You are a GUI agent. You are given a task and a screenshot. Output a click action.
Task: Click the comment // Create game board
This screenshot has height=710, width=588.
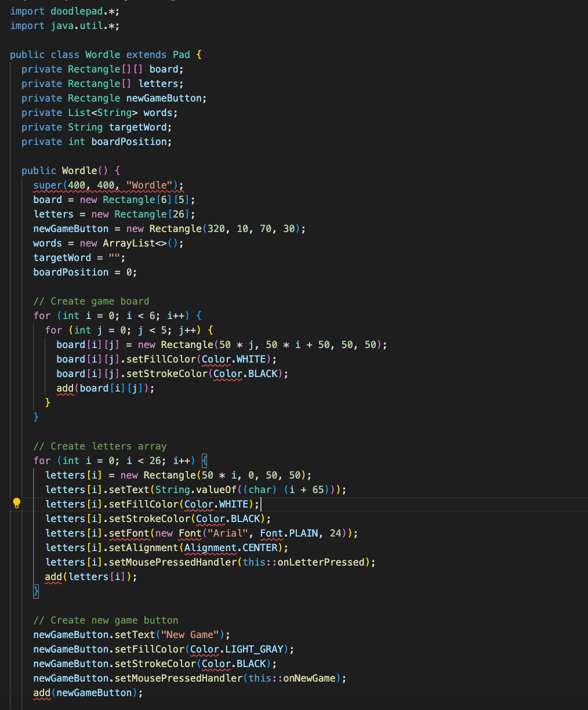pyautogui.click(x=91, y=300)
